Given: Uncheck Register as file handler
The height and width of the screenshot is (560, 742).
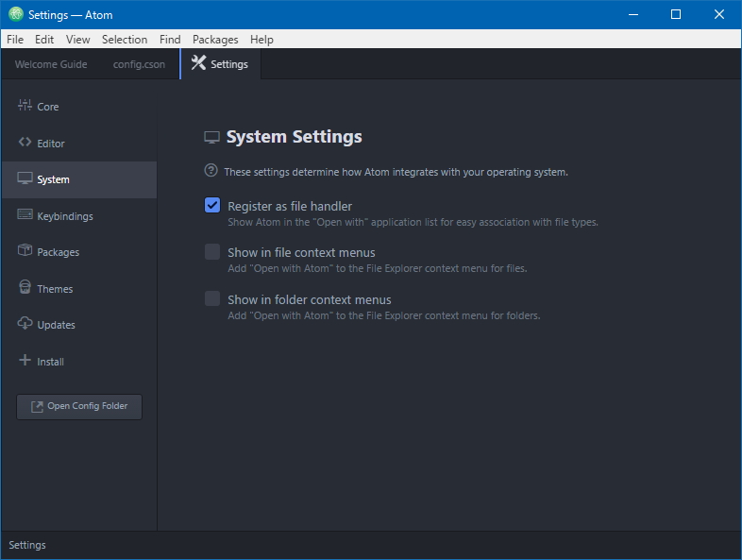Looking at the screenshot, I should coord(212,206).
